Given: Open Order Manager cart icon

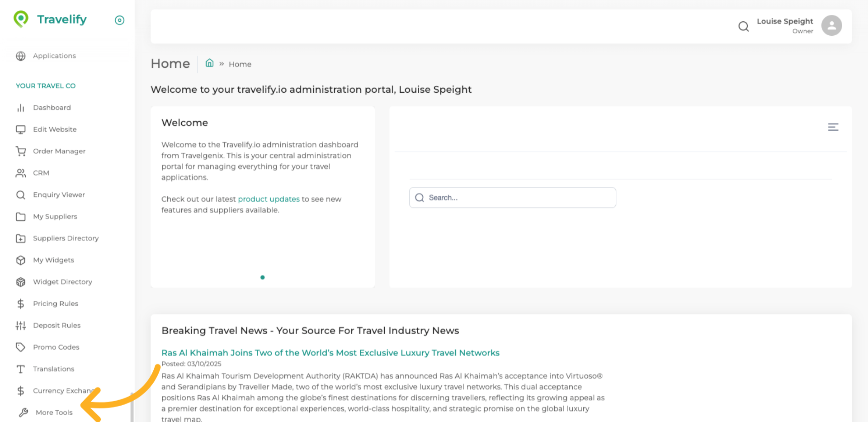Looking at the screenshot, I should click(x=21, y=151).
